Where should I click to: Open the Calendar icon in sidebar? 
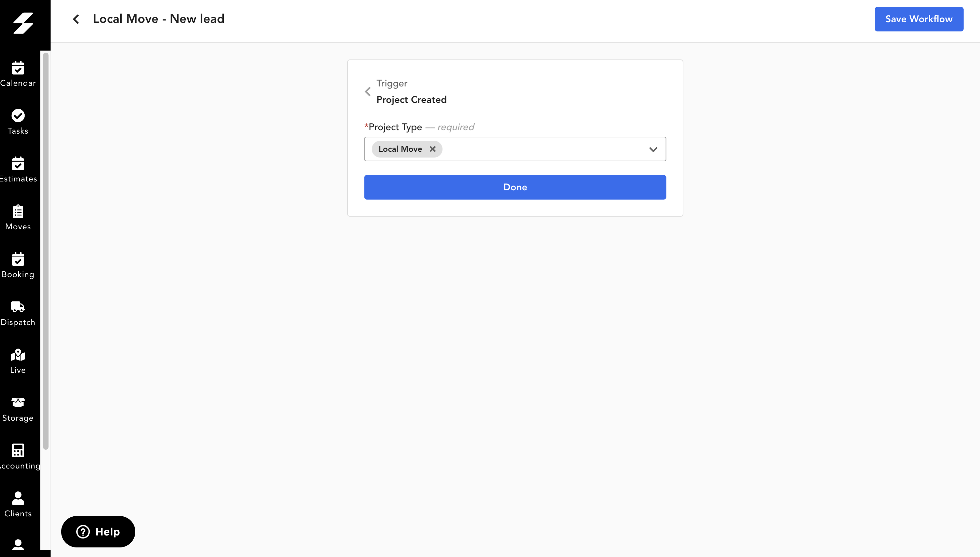coord(18,68)
